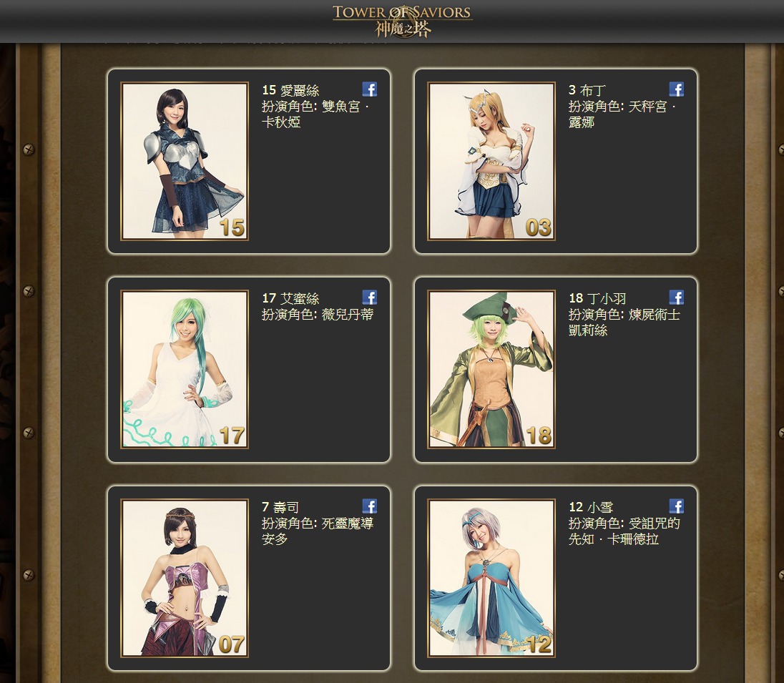Open Facebook icon for contestant 12 小雪
The image size is (784, 683).
677,506
